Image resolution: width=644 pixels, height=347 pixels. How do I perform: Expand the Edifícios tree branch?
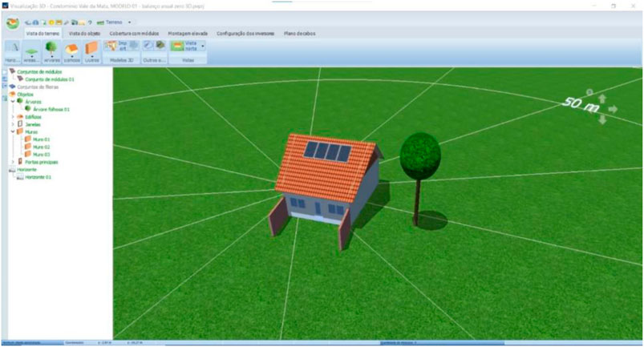13,117
